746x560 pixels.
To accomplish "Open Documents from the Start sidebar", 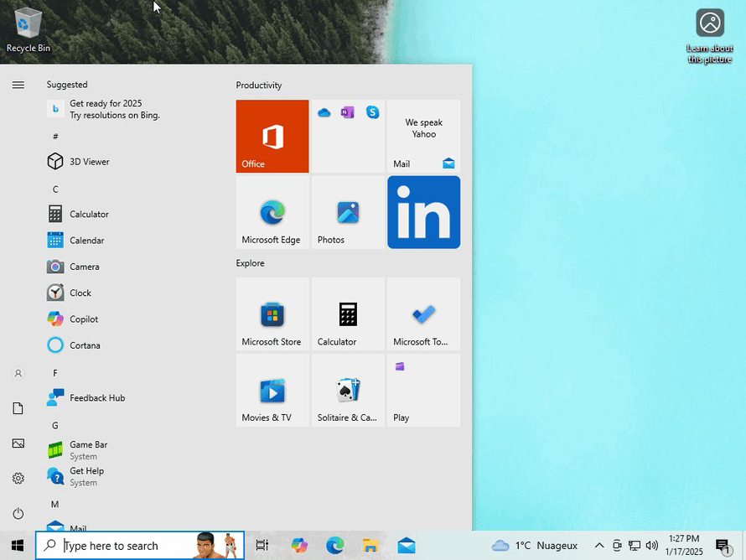I will coord(18,408).
